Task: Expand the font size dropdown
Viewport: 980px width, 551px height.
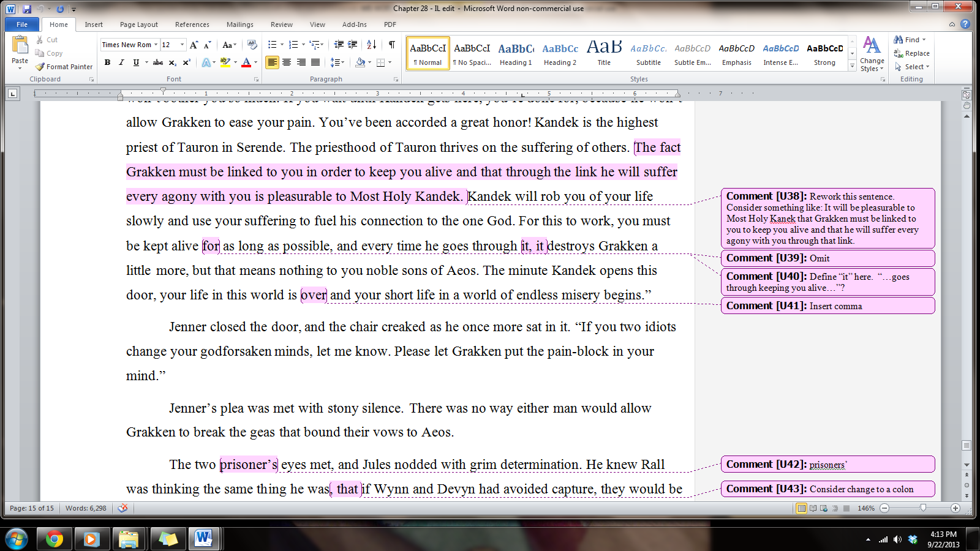Action: pos(182,45)
